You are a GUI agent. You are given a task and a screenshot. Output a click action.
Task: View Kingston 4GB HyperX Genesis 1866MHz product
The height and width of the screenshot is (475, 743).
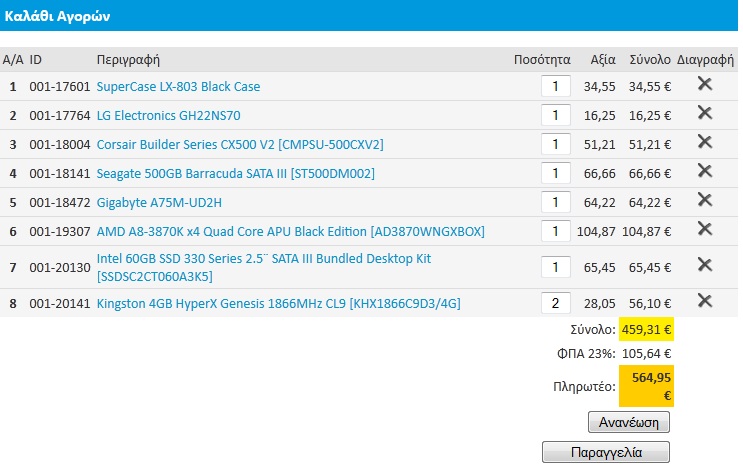279,303
